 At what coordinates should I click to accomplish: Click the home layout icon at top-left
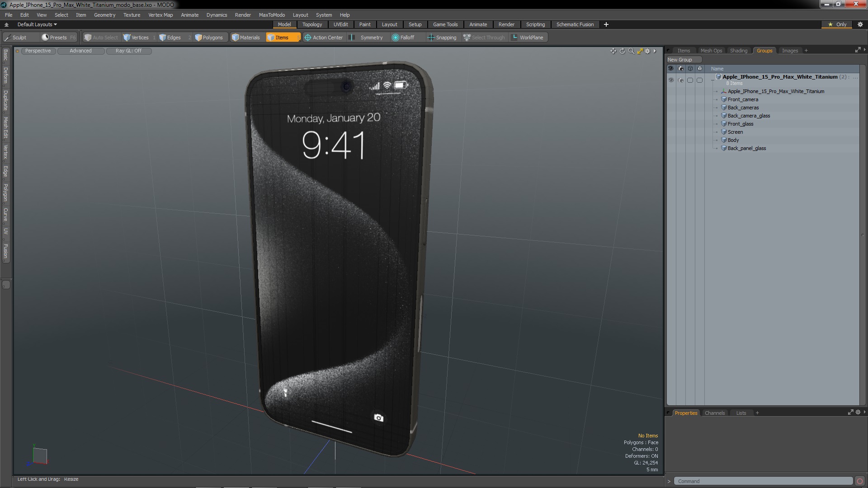point(6,24)
